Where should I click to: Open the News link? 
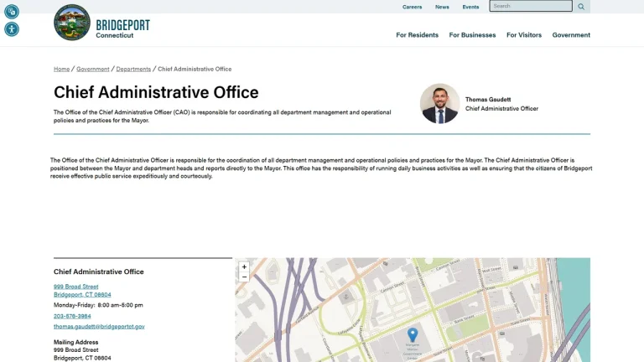[x=442, y=7]
